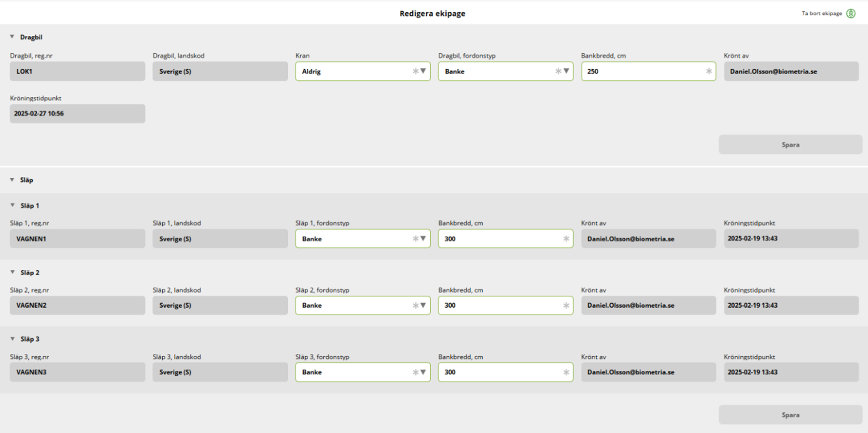Click the Släp 3 Krönt av email field

[648, 372]
